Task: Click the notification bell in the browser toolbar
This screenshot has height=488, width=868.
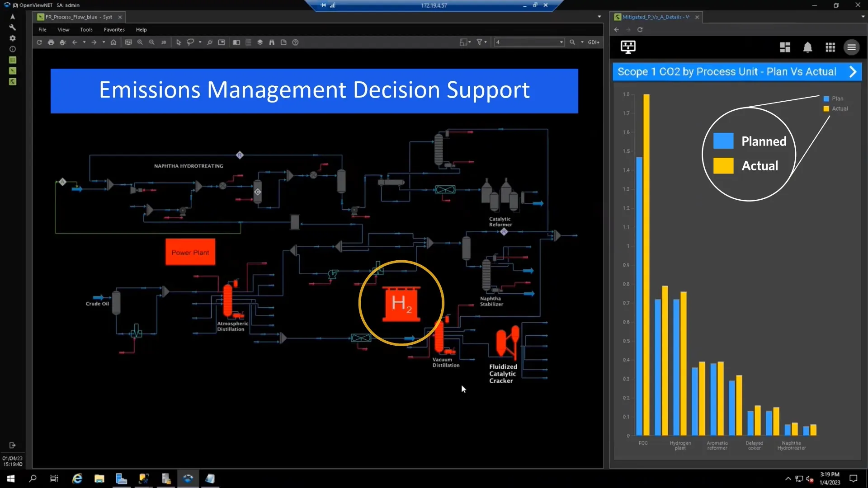Action: [x=808, y=47]
